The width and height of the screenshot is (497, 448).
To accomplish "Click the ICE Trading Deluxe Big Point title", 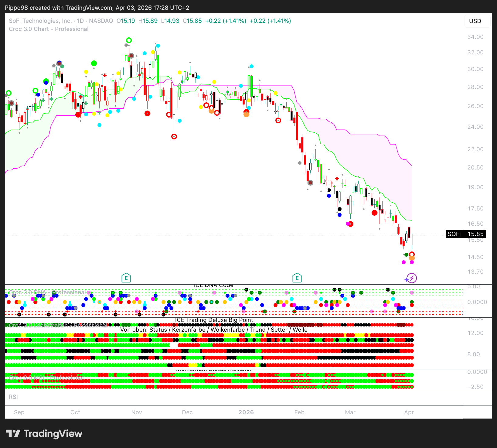I will 214,320.
